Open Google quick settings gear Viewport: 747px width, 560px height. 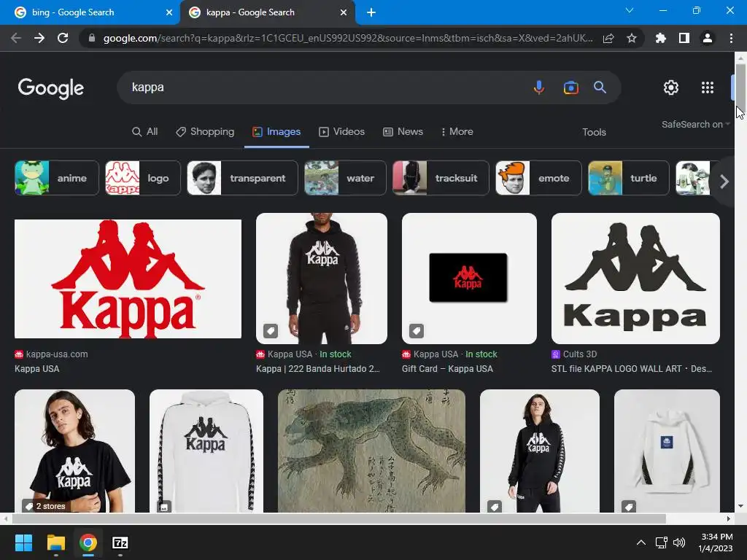tap(671, 87)
